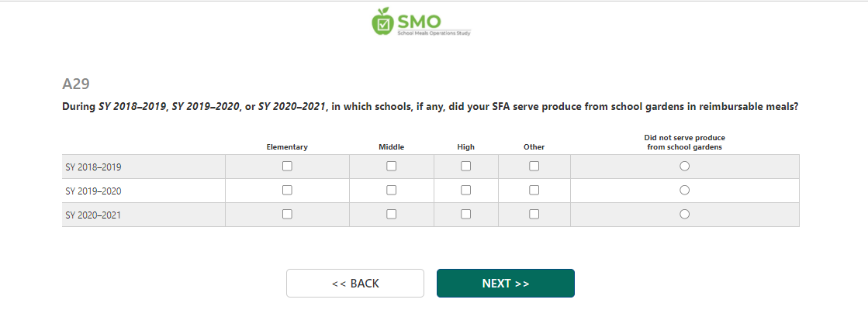Check Other for SY 2019–2020

[534, 190]
